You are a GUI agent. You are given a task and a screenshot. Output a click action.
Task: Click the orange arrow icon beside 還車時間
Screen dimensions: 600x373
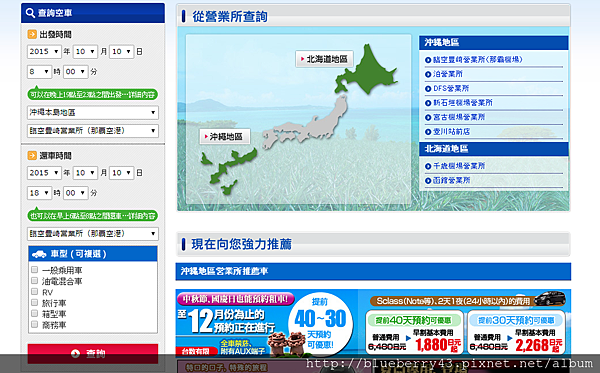32,156
